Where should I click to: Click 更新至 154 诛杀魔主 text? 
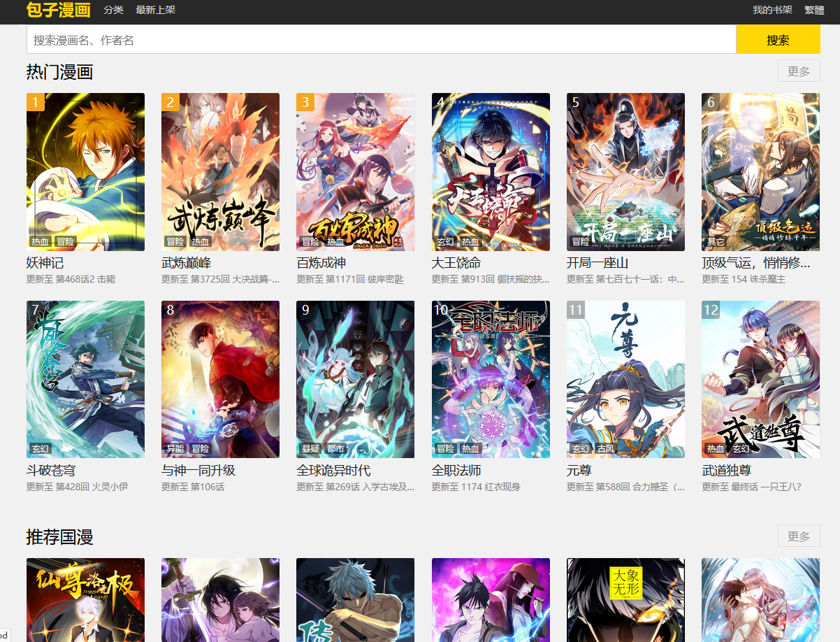tap(744, 279)
